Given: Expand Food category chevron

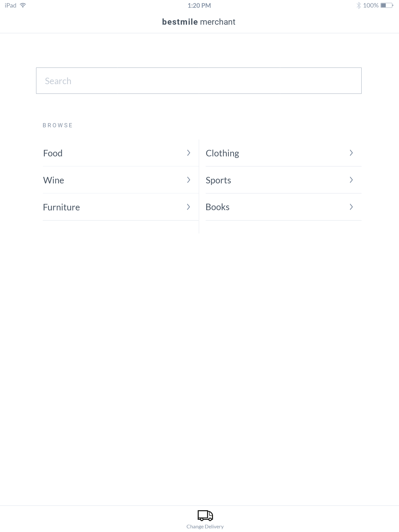Looking at the screenshot, I should [189, 153].
